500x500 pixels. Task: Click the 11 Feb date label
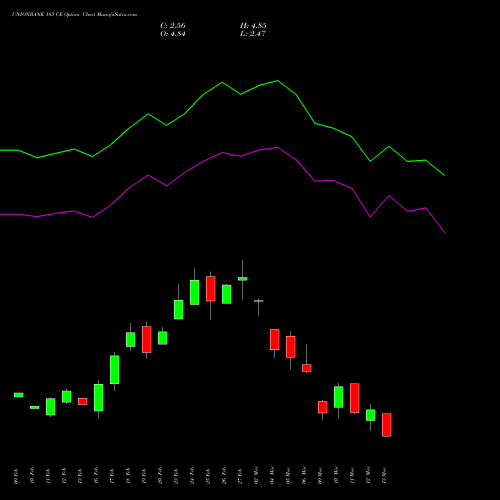coord(48,476)
